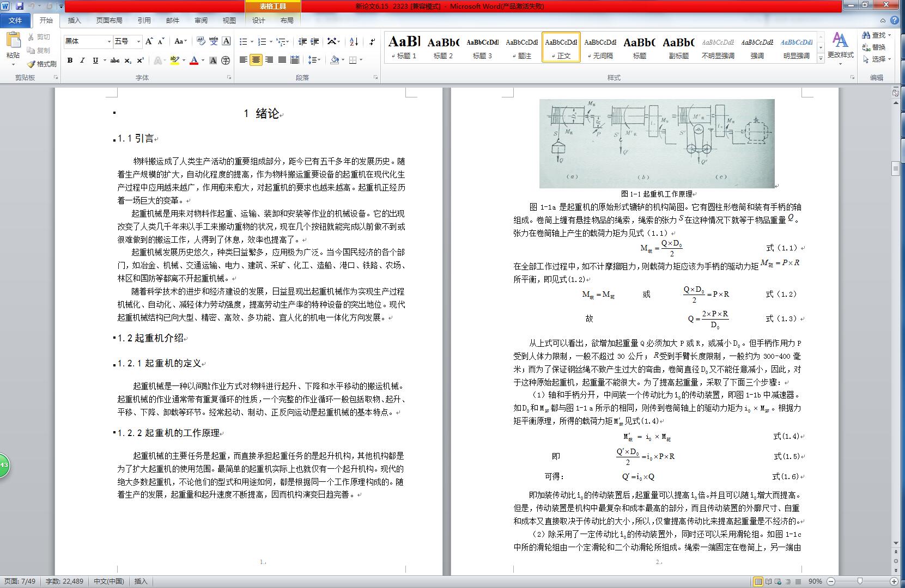Screen dimensions: 905x588
Task: Click the Character Shading icon
Action: tap(213, 60)
